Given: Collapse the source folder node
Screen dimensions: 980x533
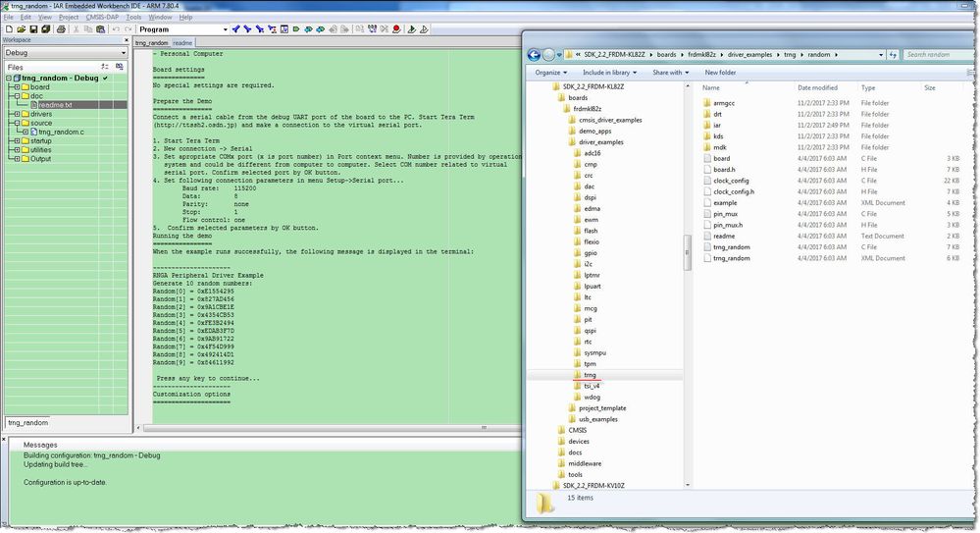Looking at the screenshot, I should (17, 123).
